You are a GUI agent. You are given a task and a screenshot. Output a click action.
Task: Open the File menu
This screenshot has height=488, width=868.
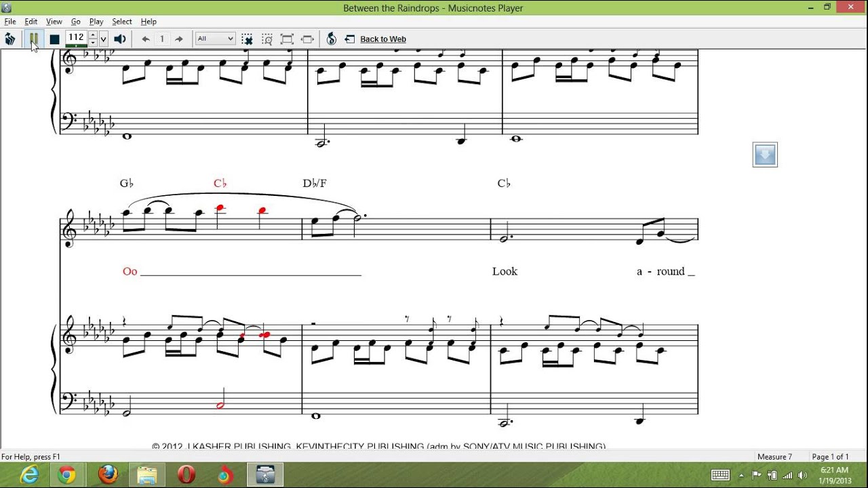10,22
